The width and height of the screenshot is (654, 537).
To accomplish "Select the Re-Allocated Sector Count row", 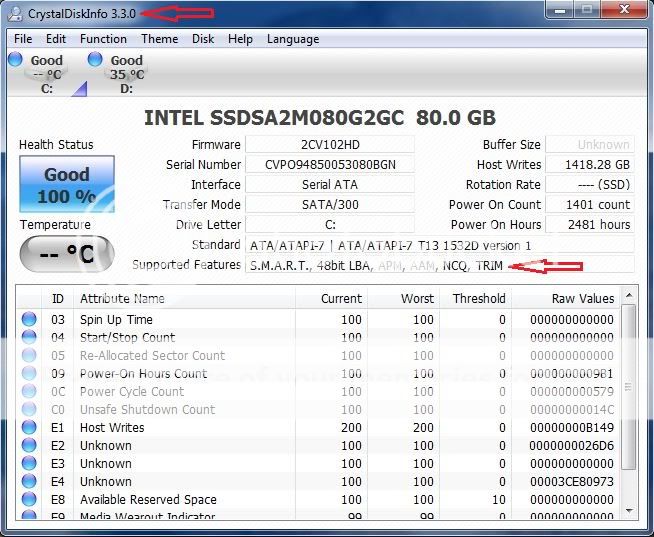I will click(318, 355).
